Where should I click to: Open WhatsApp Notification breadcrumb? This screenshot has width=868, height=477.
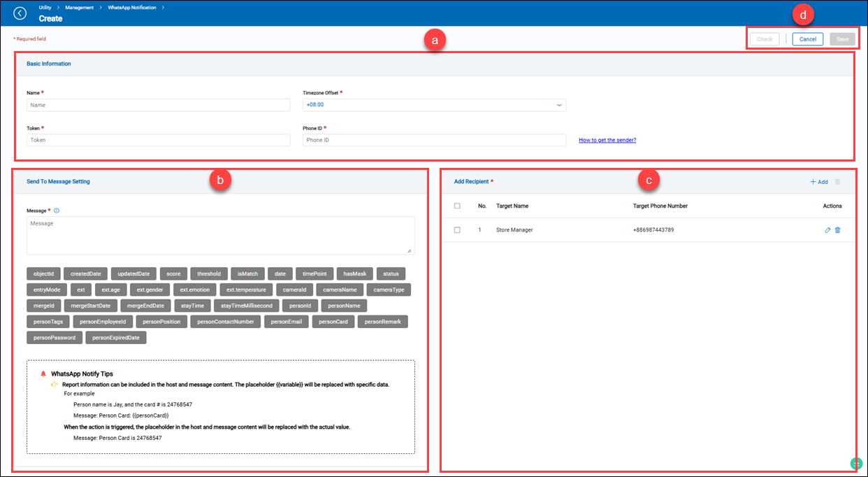tap(132, 6)
